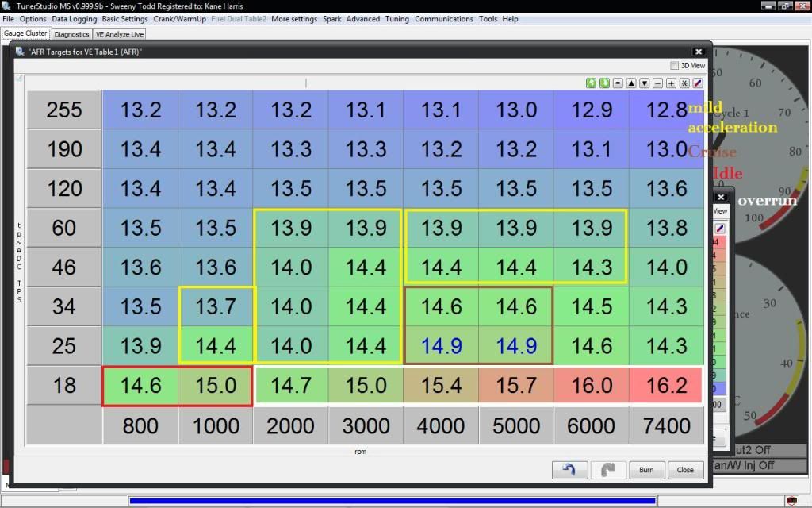The image size is (812, 508).
Task: Open the Crank/WarmUp menu
Action: [179, 19]
